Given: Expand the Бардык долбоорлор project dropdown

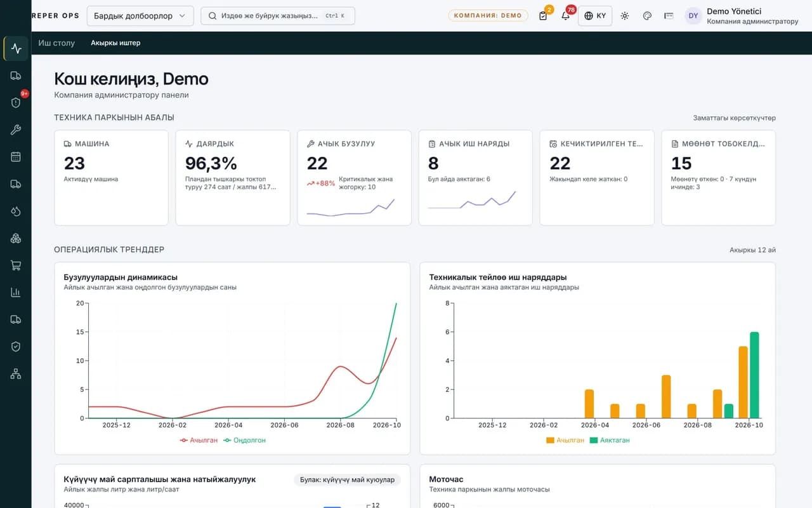Looking at the screenshot, I should 140,16.
